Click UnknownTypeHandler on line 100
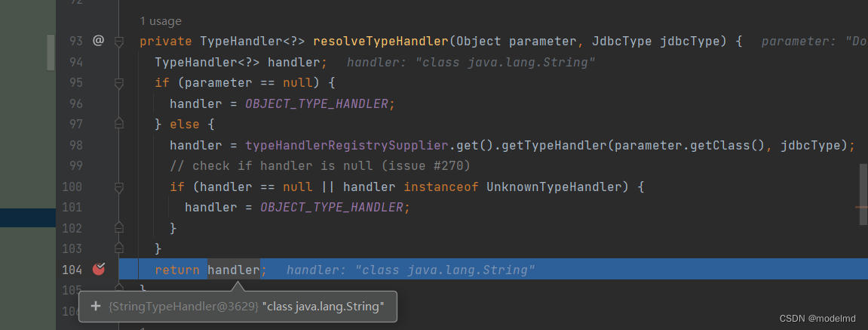This screenshot has height=330, width=868. click(554, 187)
